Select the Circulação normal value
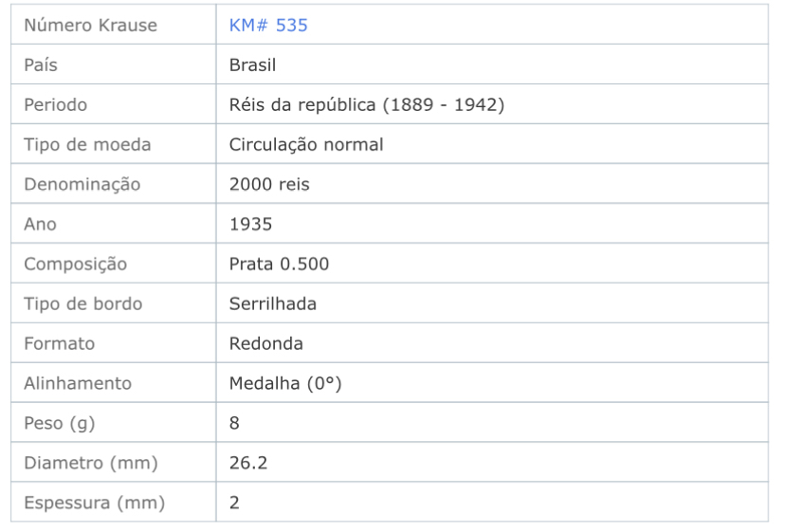 click(306, 144)
